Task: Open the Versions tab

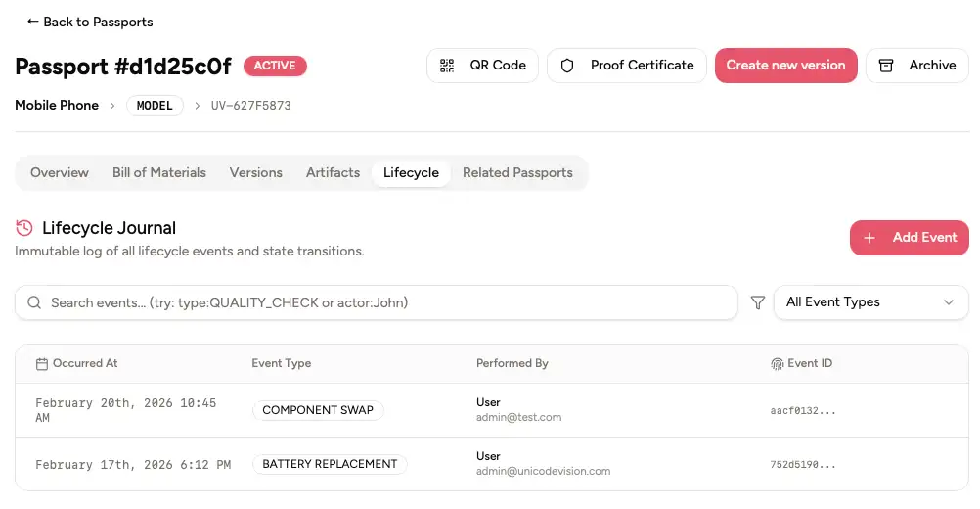Action: [x=256, y=172]
